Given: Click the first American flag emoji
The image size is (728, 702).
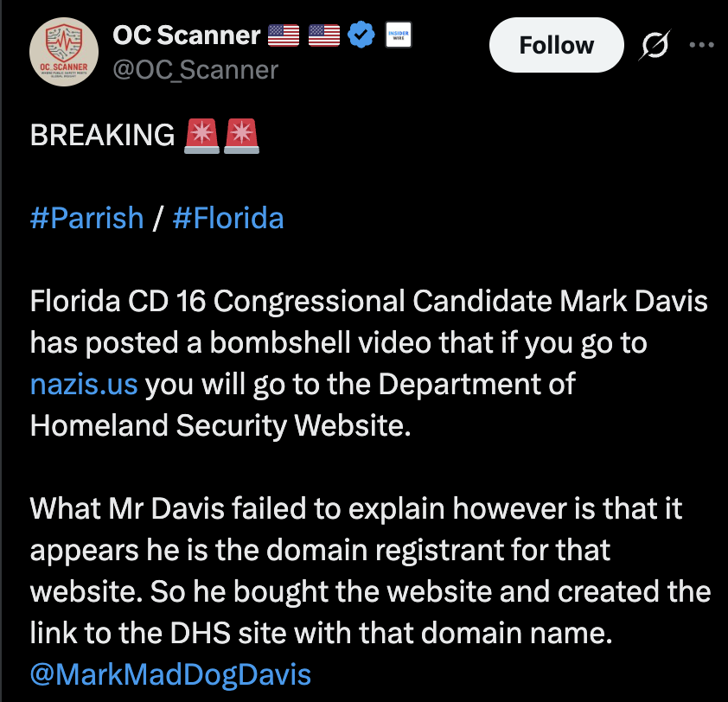Looking at the screenshot, I should (x=284, y=34).
